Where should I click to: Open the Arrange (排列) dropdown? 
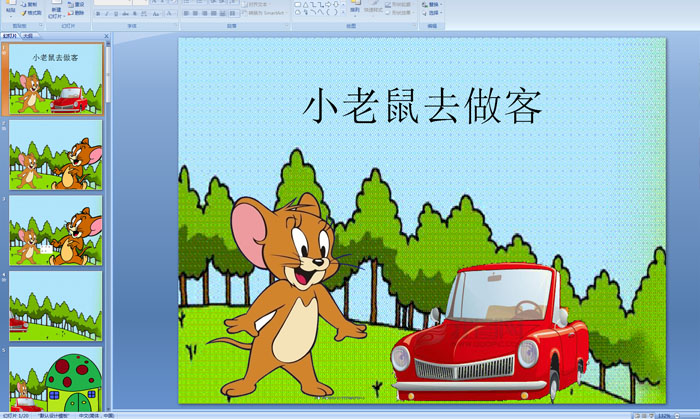click(355, 9)
